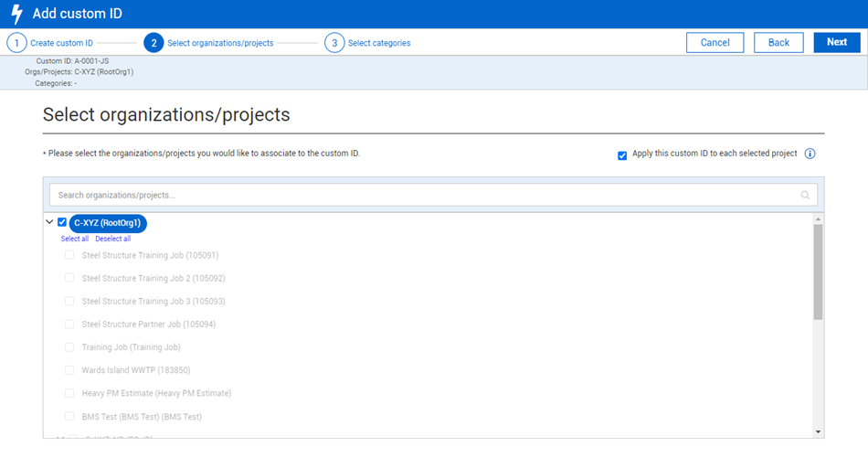This screenshot has width=868, height=468.
Task: Click the search magnifier icon
Action: (805, 195)
